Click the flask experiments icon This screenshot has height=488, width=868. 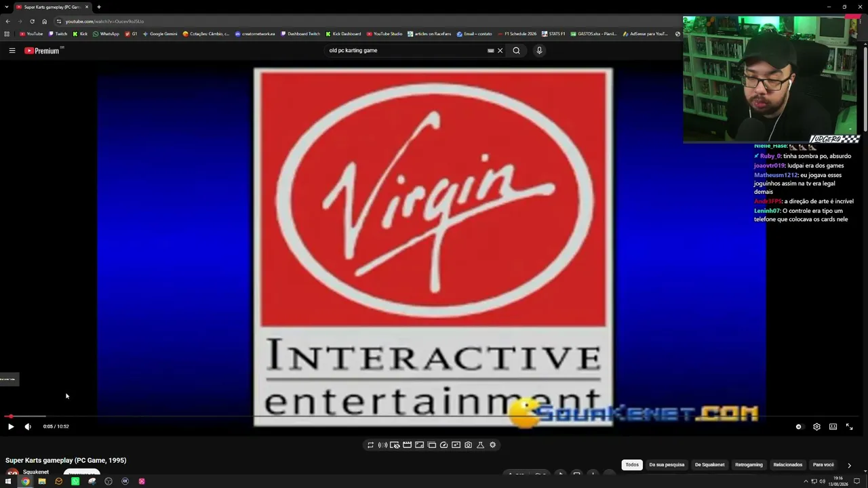pyautogui.click(x=480, y=445)
